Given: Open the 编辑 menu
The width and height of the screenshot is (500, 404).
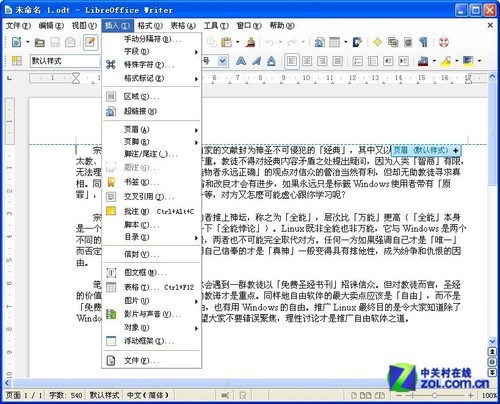Looking at the screenshot, I should (x=51, y=26).
